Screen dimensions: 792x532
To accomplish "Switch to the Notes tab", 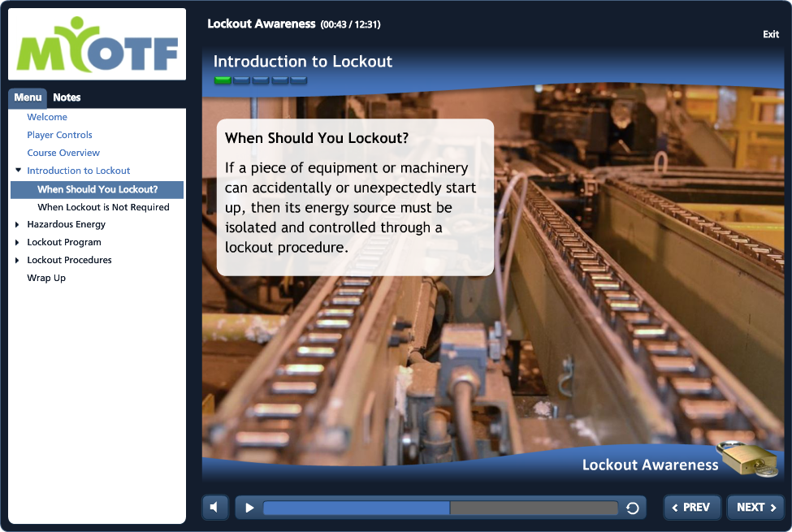I will [67, 97].
